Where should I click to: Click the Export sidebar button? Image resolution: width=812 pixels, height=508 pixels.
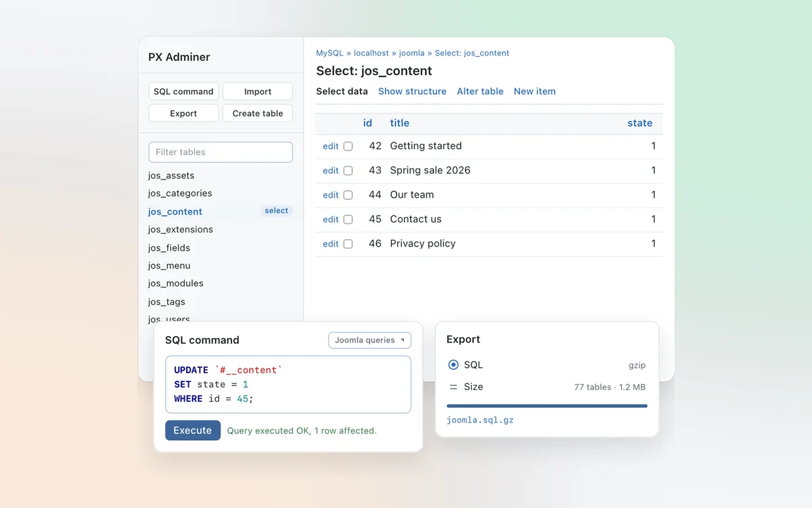(183, 113)
